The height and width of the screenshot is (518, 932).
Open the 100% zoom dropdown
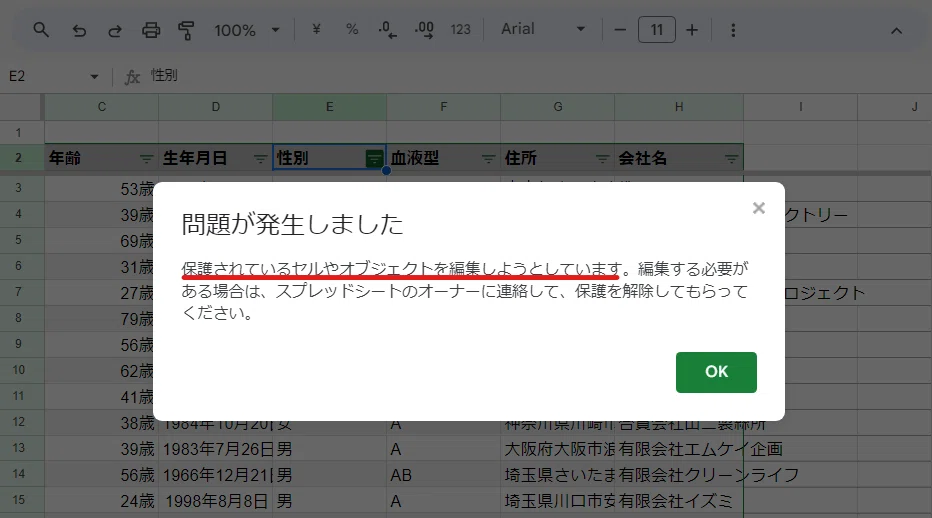pyautogui.click(x=247, y=30)
